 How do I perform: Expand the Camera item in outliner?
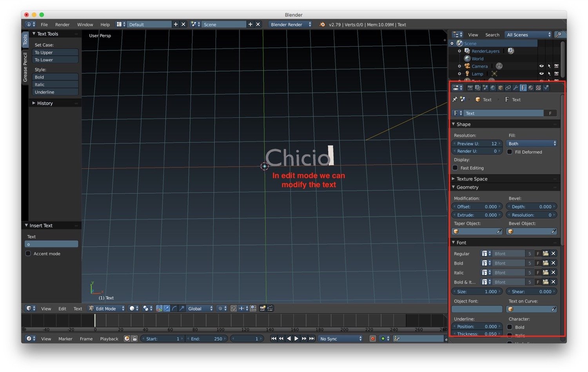pyautogui.click(x=459, y=66)
